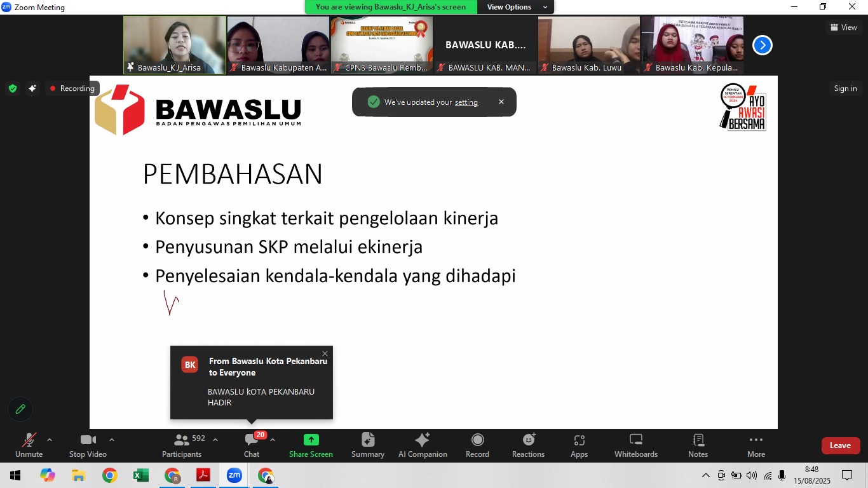Dismiss the Bawaslu Kota Pekanbaru chat popup
868x488 pixels.
coord(325,354)
